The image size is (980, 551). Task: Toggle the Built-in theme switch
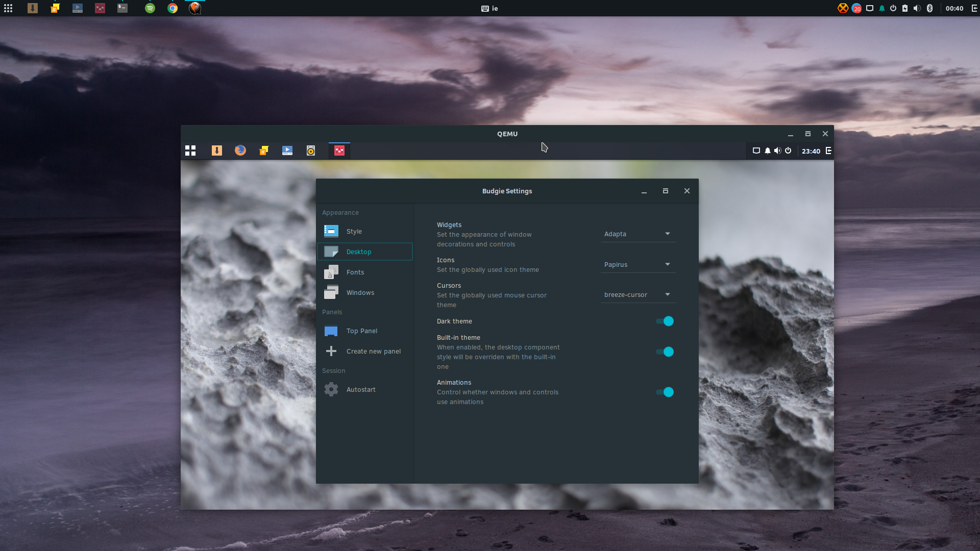665,352
